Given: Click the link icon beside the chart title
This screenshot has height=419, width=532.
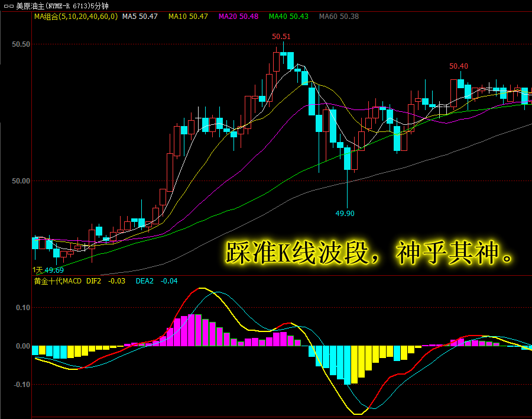Looking at the screenshot, I should click(x=8, y=6).
